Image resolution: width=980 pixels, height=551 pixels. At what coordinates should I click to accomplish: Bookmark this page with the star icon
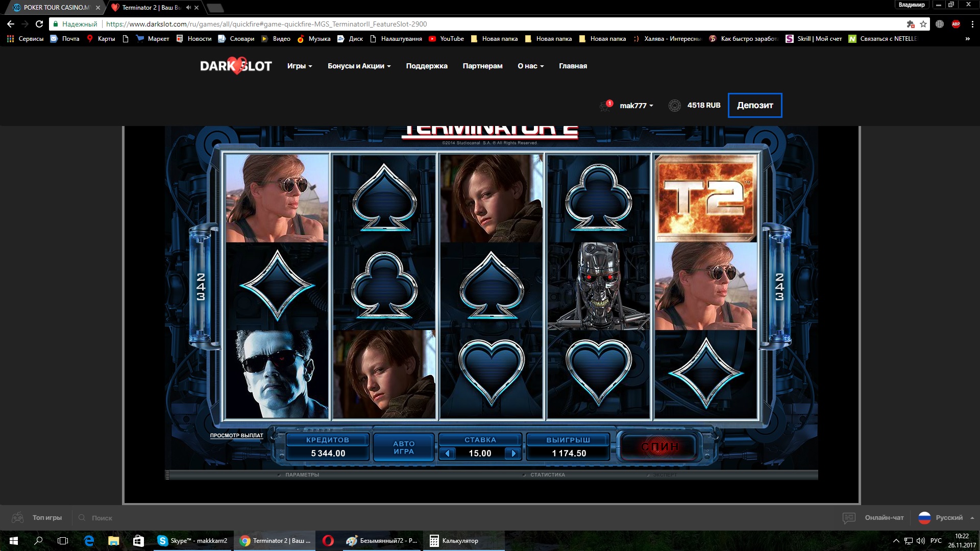coord(923,24)
